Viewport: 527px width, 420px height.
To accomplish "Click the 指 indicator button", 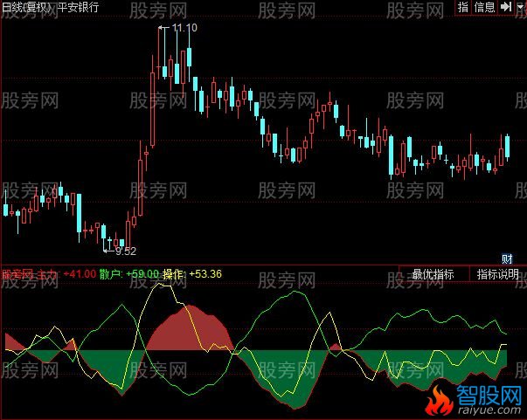I will pyautogui.click(x=463, y=7).
